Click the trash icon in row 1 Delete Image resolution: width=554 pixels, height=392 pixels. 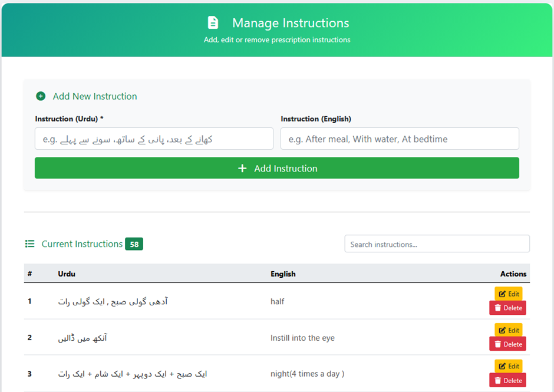tap(498, 308)
